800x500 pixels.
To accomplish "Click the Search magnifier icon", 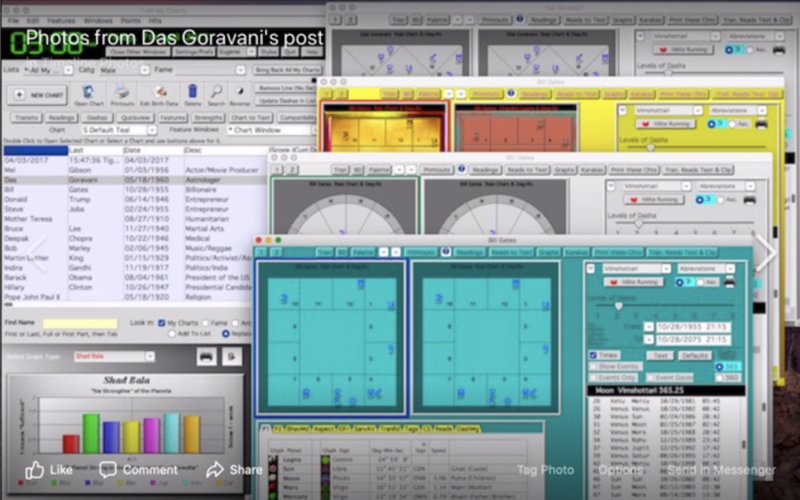I will [215, 92].
